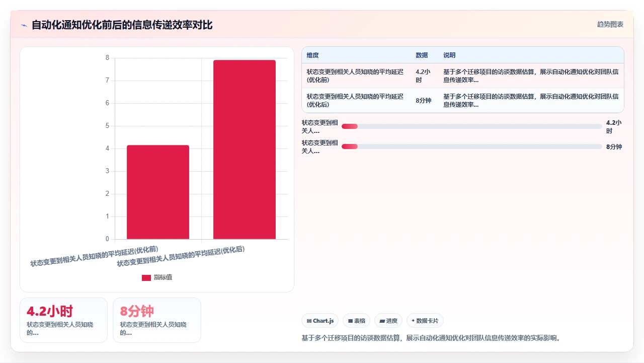Click the 趋势图表 label in header

(610, 24)
